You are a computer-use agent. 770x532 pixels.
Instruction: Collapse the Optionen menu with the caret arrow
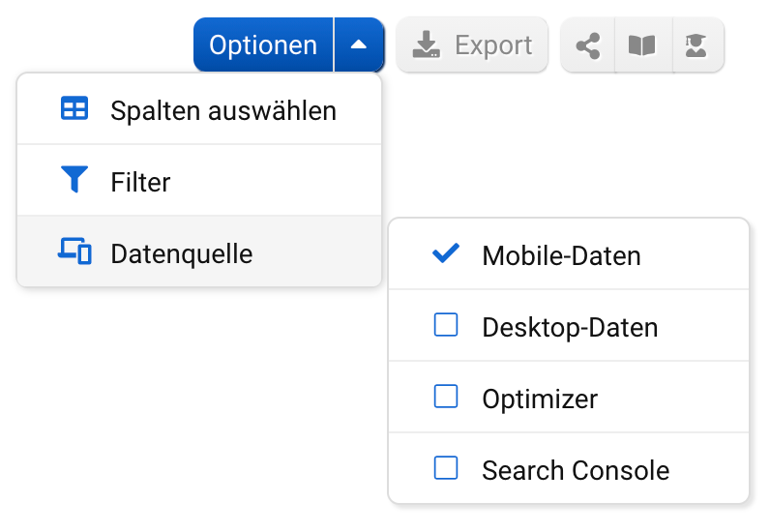(x=359, y=45)
